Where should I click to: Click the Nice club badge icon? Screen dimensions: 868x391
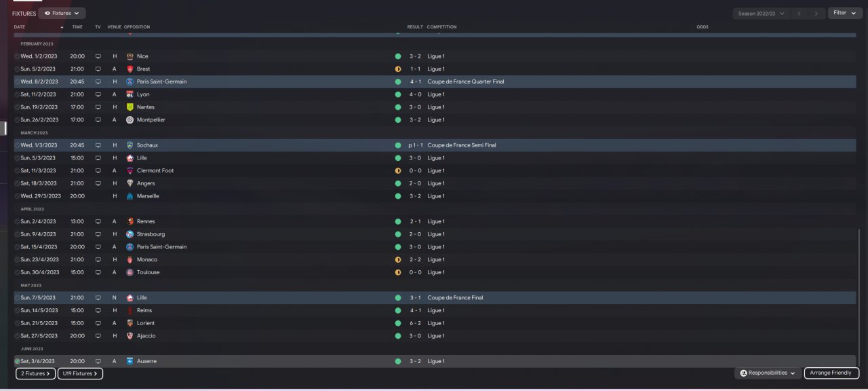pos(130,56)
